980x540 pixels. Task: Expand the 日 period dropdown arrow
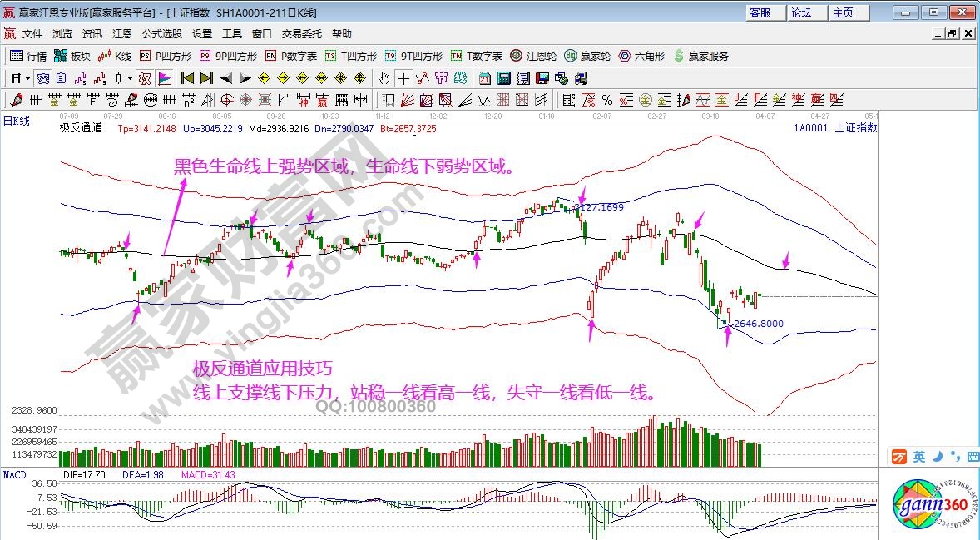(27, 78)
